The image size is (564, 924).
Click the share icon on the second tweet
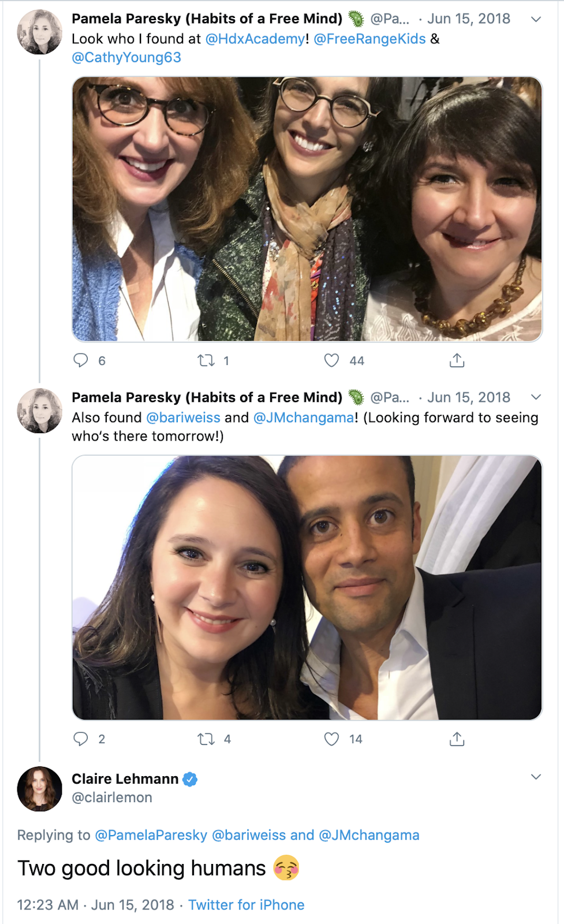coord(457,738)
